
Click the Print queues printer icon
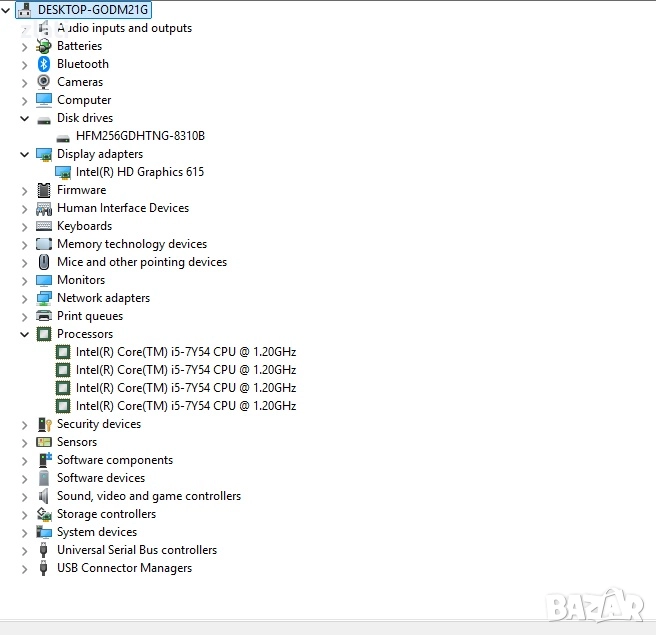tap(44, 316)
